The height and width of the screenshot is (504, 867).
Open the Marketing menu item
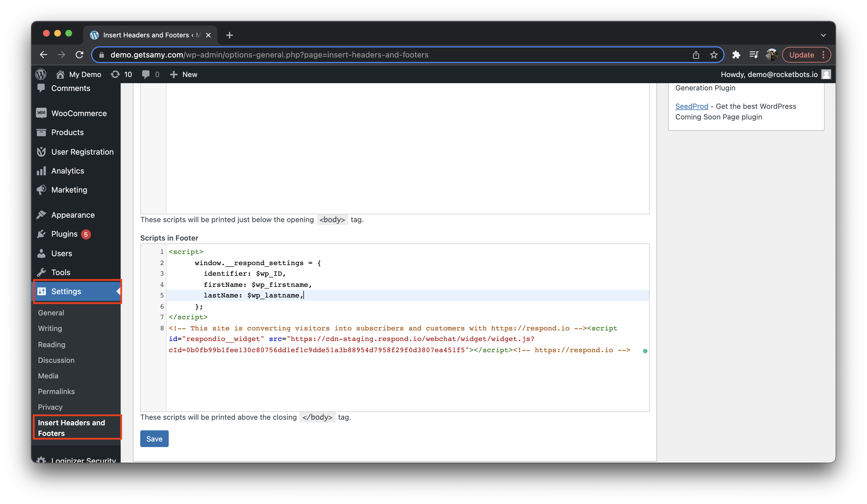(69, 189)
